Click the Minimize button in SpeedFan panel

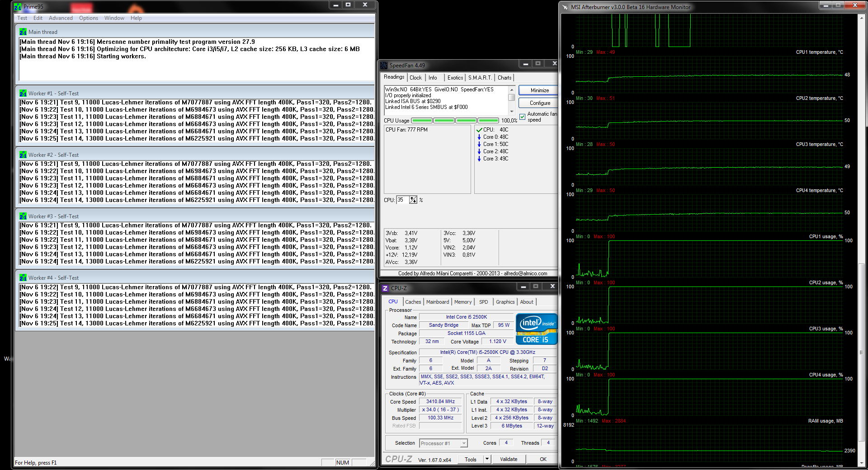click(539, 90)
